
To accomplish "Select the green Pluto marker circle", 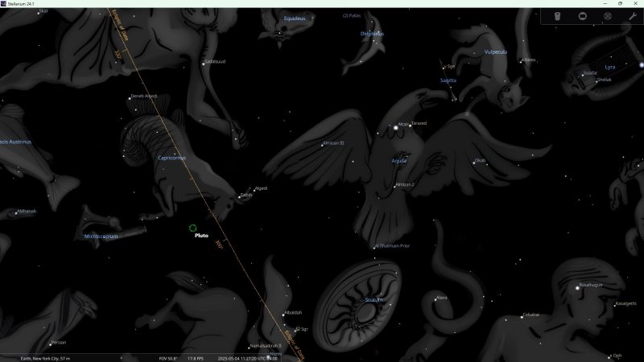I will (x=192, y=228).
